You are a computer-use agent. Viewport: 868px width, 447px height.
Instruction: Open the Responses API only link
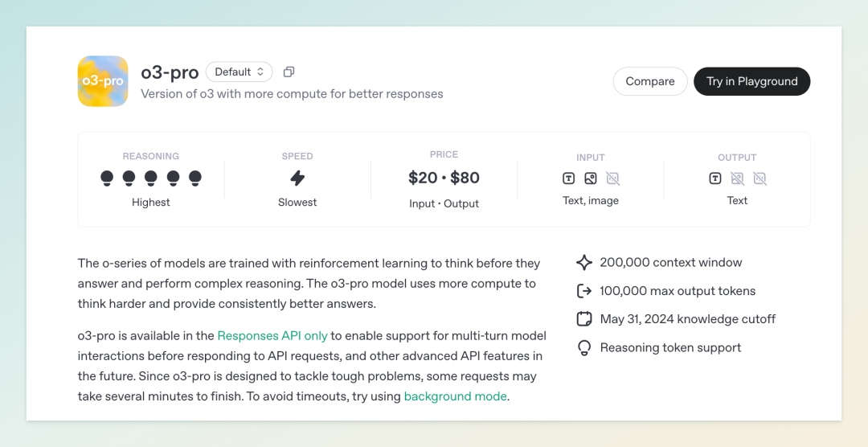pos(272,336)
